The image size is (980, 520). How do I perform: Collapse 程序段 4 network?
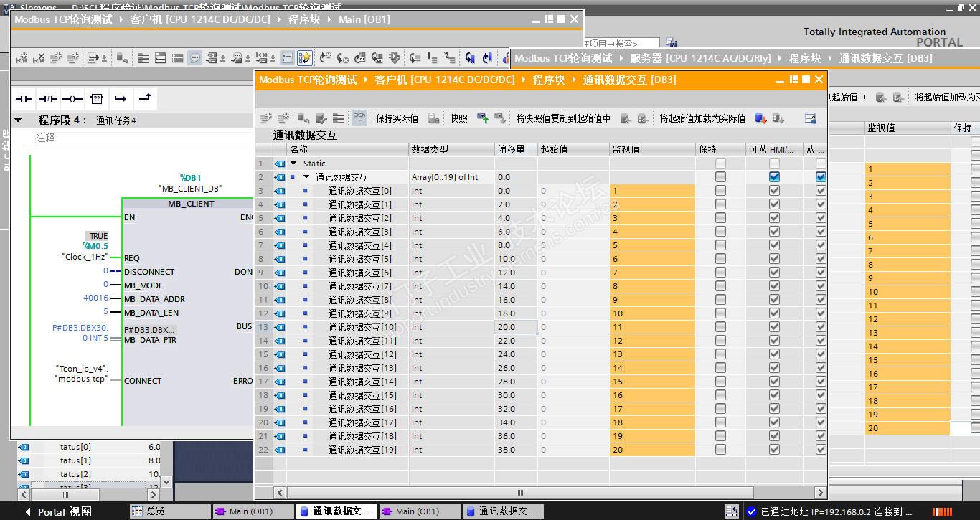19,120
